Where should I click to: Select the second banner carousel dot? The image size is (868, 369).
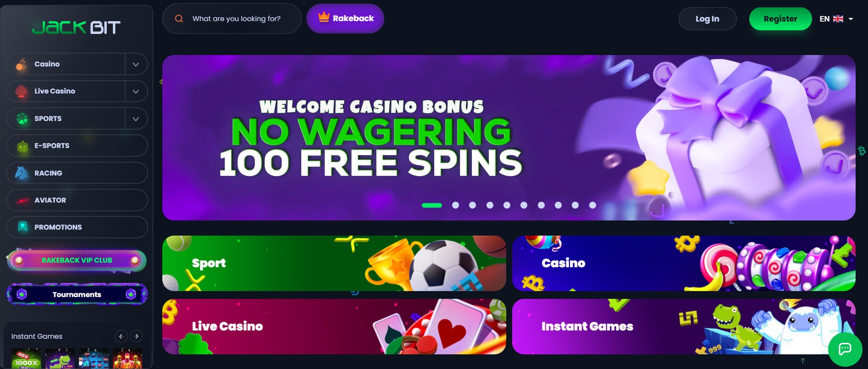(x=455, y=205)
